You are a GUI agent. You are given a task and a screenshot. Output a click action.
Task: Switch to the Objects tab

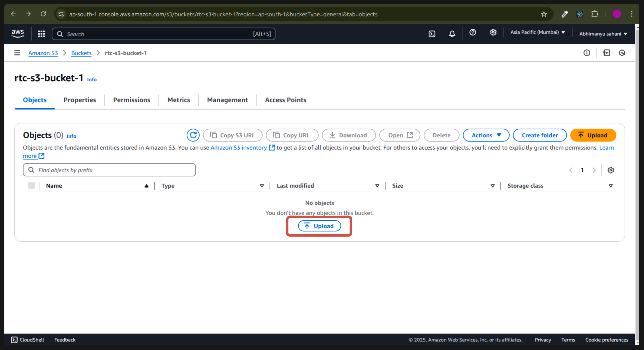point(35,100)
